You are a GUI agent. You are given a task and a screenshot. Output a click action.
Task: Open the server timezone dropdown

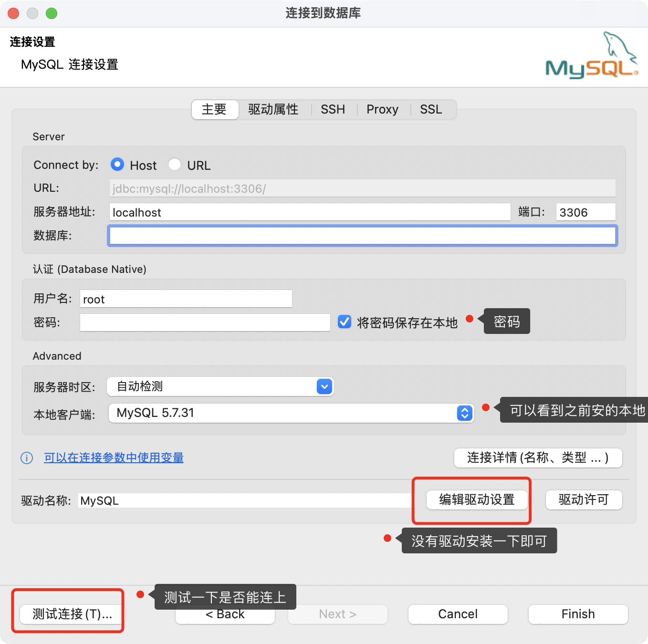click(x=220, y=386)
